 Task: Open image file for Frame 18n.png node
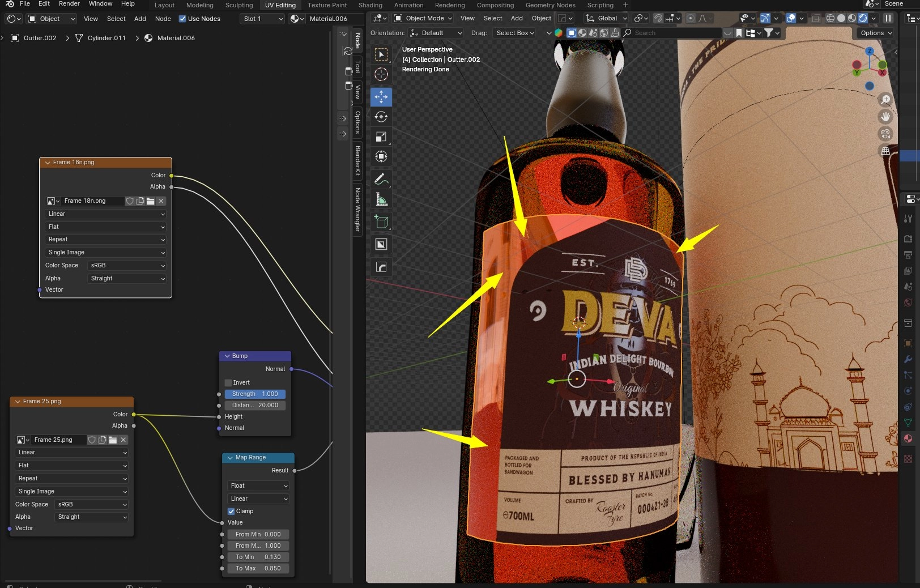coord(151,201)
